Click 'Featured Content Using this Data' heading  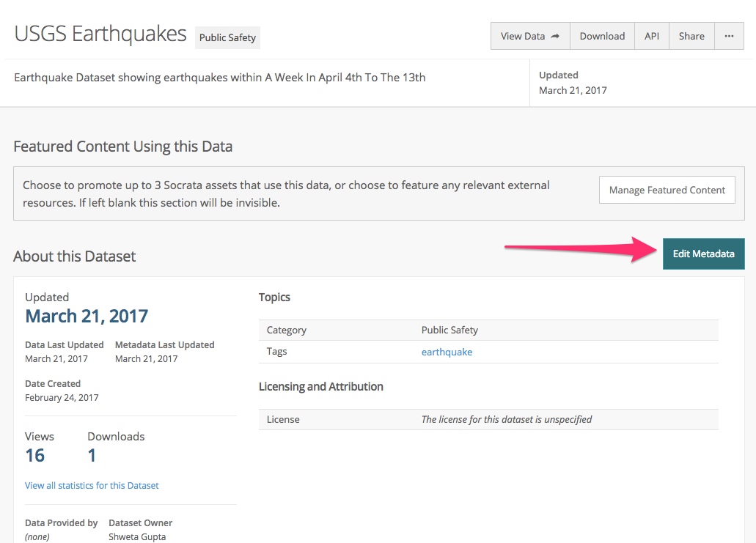tap(123, 147)
